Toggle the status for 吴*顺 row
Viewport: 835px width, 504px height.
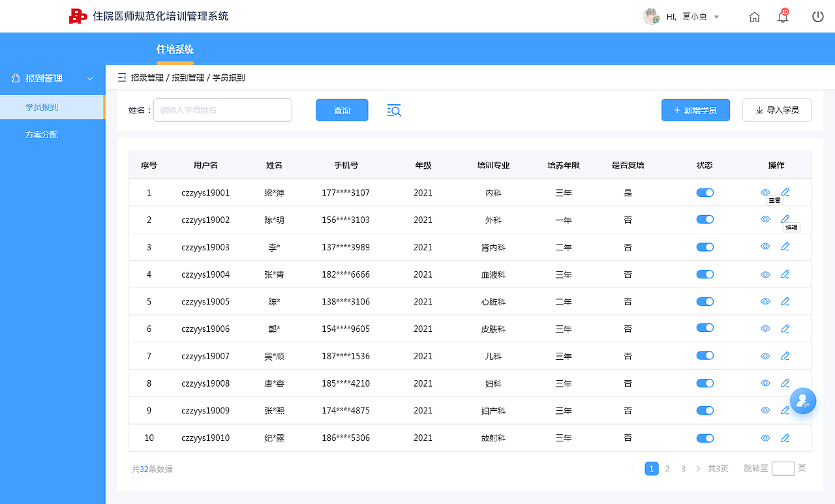tap(705, 355)
